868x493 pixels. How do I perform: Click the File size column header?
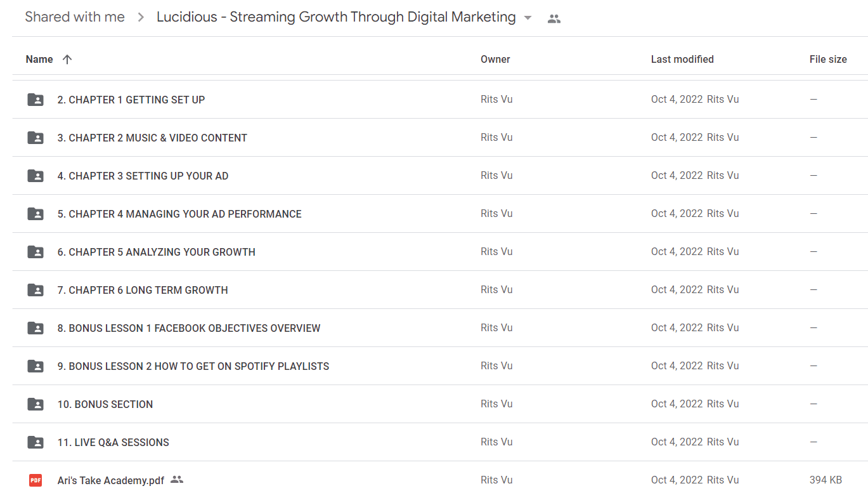tap(828, 59)
